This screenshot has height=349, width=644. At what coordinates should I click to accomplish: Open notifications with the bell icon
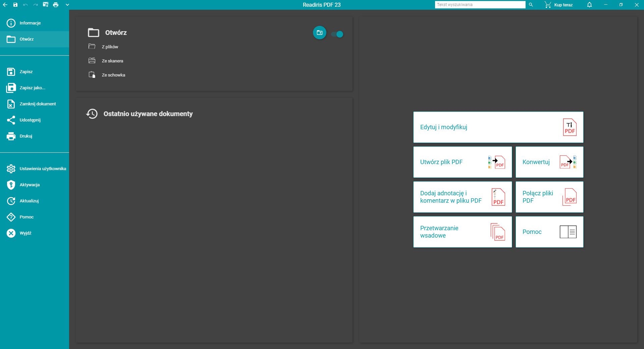(x=589, y=5)
